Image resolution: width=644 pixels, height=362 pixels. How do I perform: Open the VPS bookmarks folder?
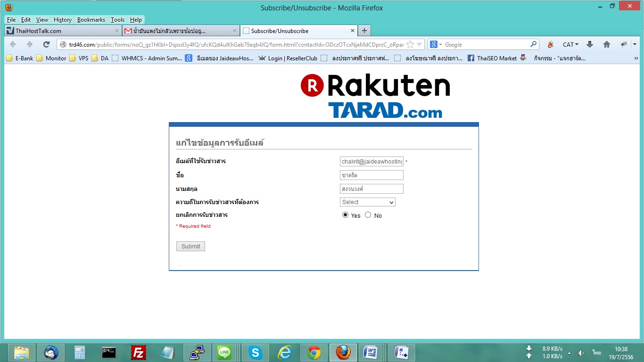pos(79,58)
